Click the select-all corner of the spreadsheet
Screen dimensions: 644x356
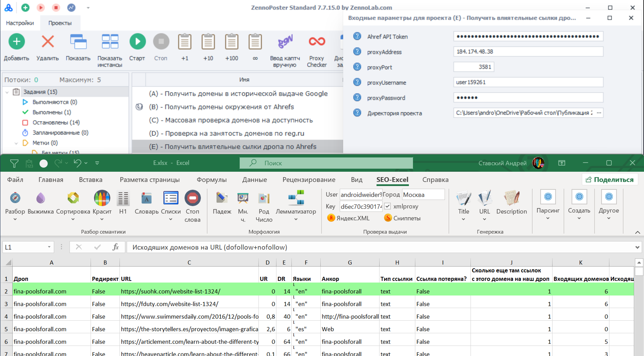tap(7, 262)
